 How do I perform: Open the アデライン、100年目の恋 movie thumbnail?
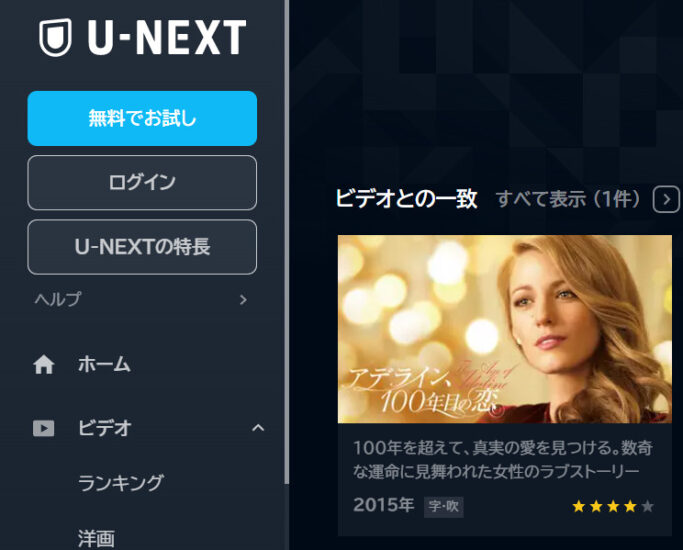point(505,329)
